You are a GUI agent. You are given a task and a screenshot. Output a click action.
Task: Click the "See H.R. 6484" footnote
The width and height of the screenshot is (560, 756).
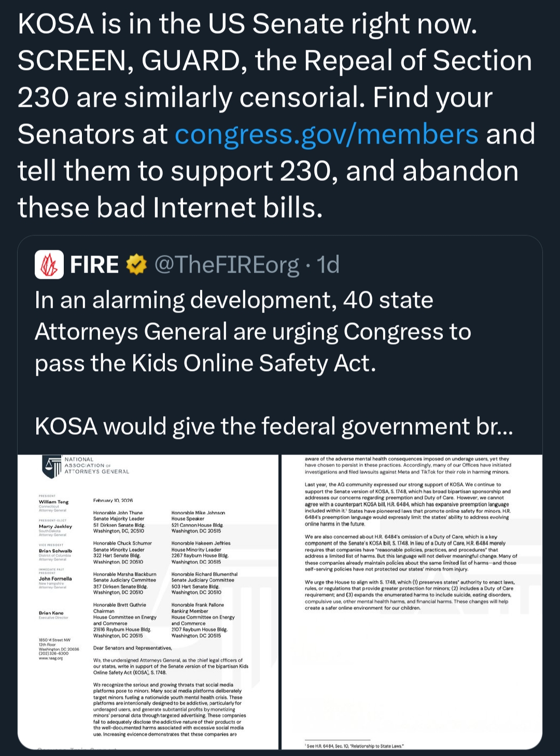(x=355, y=746)
